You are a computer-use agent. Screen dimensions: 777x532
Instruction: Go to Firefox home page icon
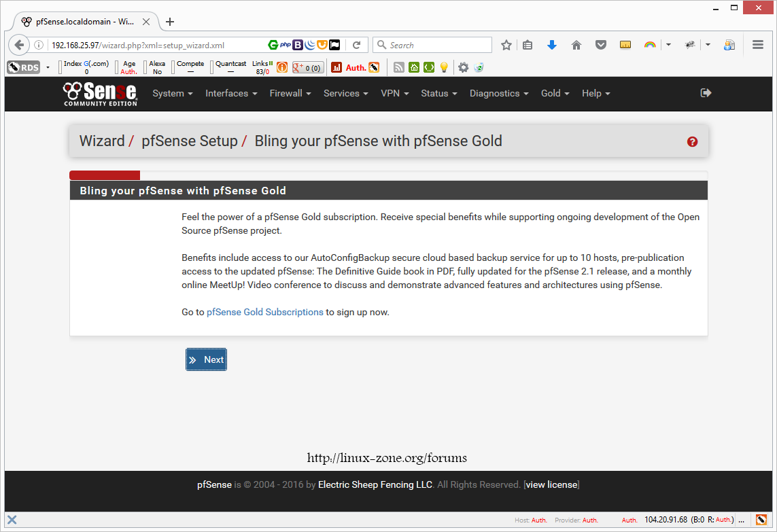tap(576, 45)
